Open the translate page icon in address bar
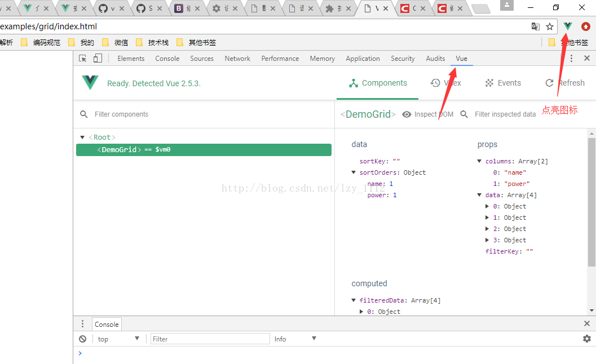The width and height of the screenshot is (596, 364). [535, 26]
